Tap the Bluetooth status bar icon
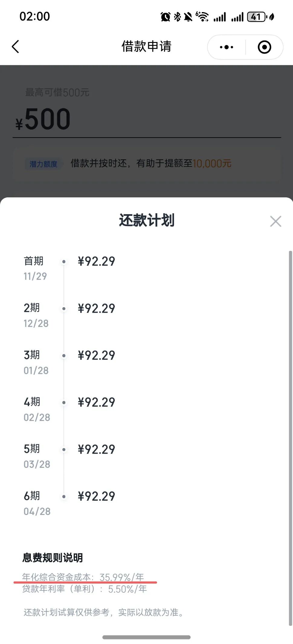Viewport: 293px width, 644px height. click(x=177, y=17)
